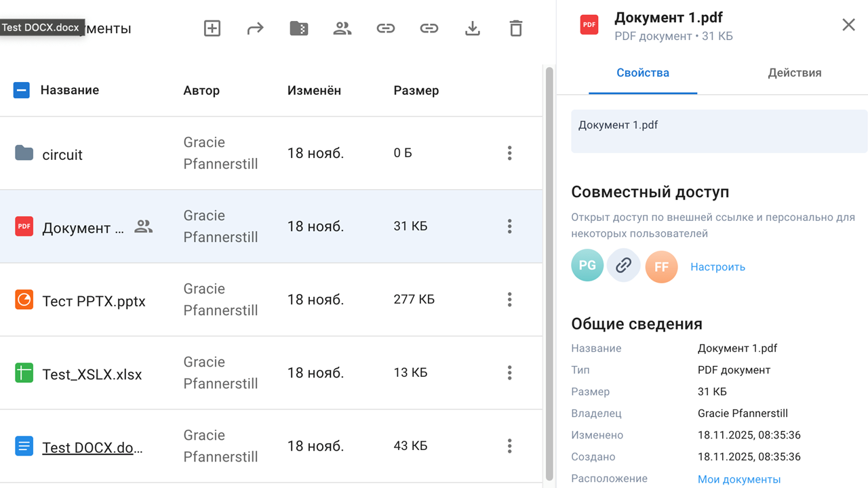Click the PDF icon of Документ 1.pdf
This screenshot has width=868, height=488.
(24, 226)
